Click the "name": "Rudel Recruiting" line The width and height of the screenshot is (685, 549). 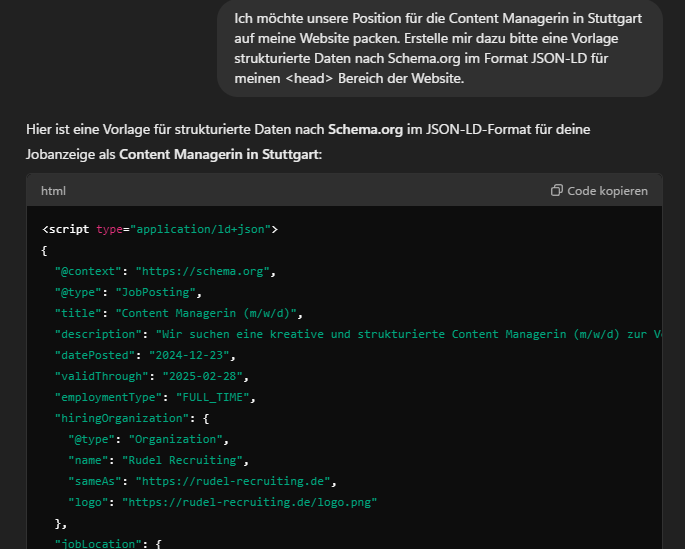159,460
